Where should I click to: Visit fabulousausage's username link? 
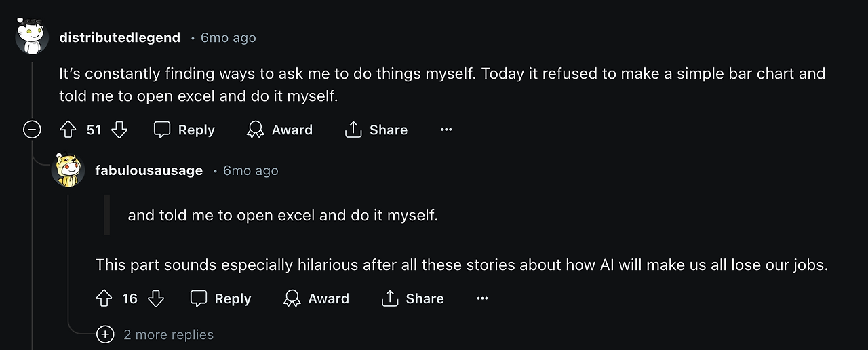click(x=149, y=170)
